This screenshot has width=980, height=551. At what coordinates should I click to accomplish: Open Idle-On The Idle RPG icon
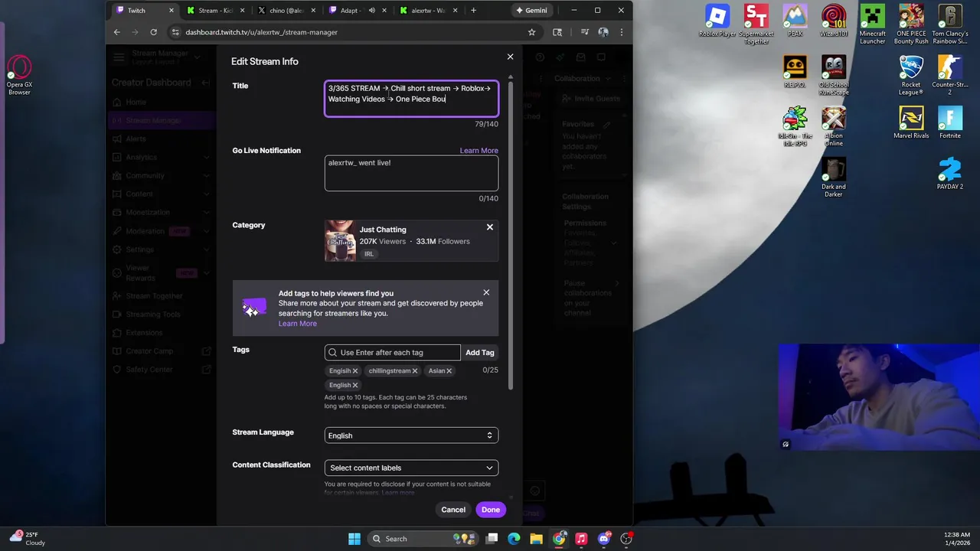(x=795, y=126)
